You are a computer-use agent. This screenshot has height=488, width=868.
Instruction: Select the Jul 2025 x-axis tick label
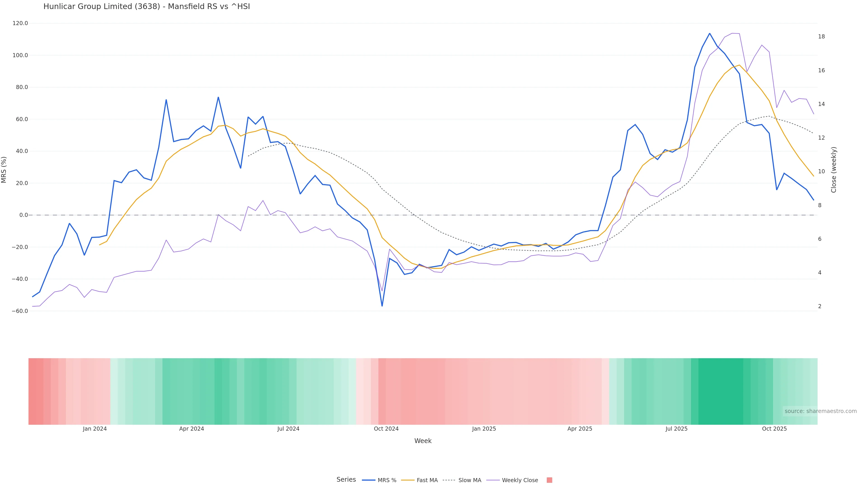coord(676,429)
